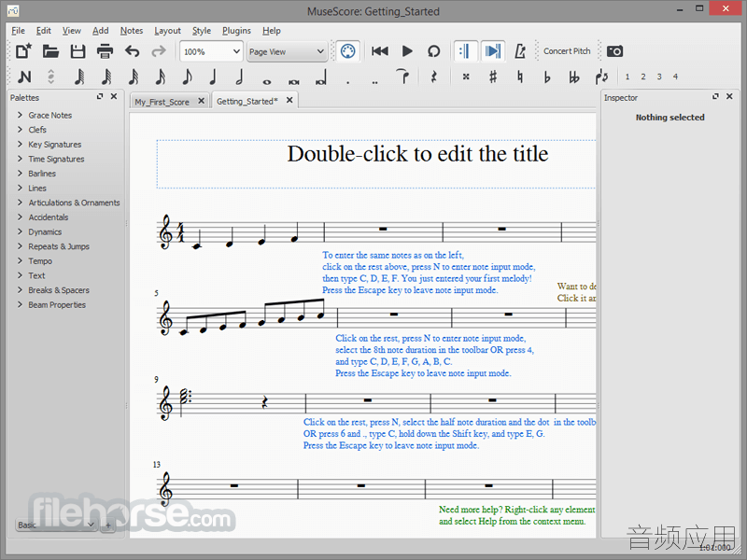Apply sharp accidental
747x560 pixels.
[493, 77]
